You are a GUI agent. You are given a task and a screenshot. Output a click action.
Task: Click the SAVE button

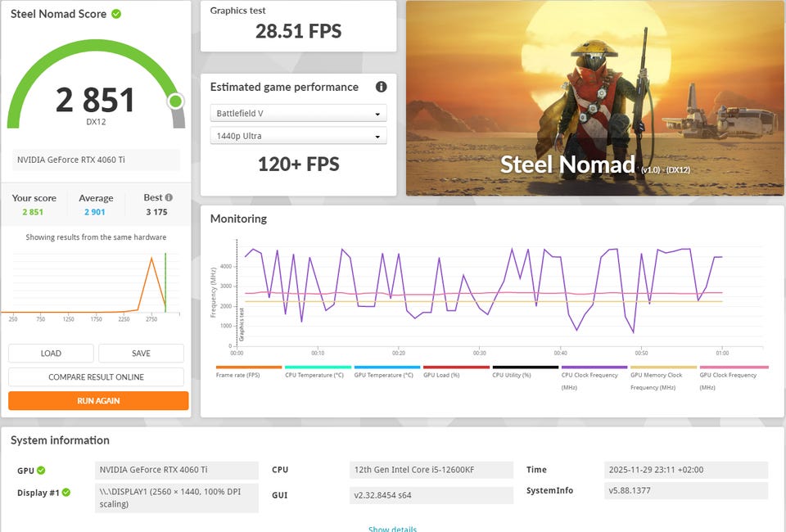coord(141,353)
